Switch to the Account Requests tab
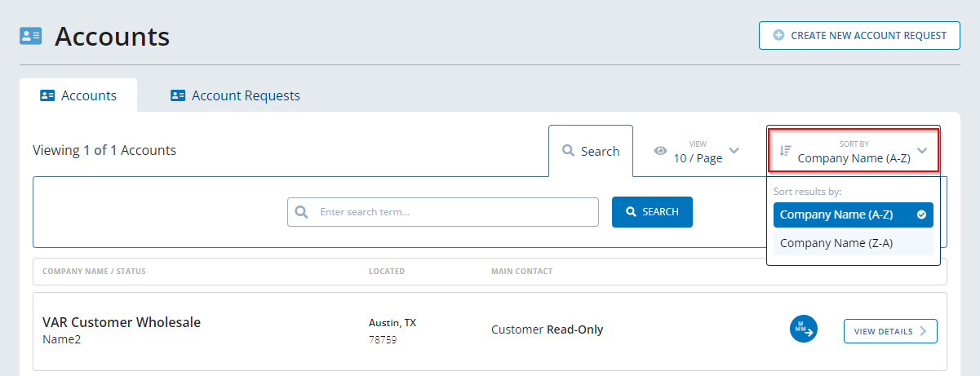The width and height of the screenshot is (980, 376). (245, 95)
